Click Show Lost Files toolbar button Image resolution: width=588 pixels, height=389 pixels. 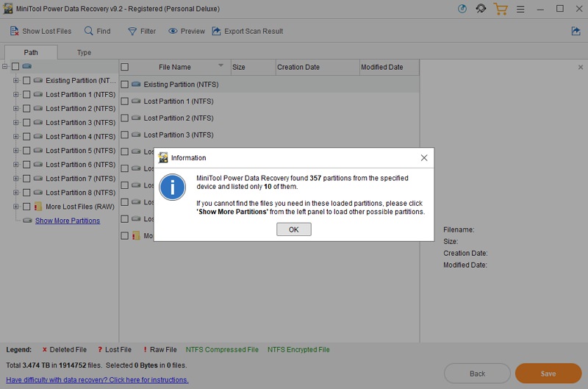point(40,31)
